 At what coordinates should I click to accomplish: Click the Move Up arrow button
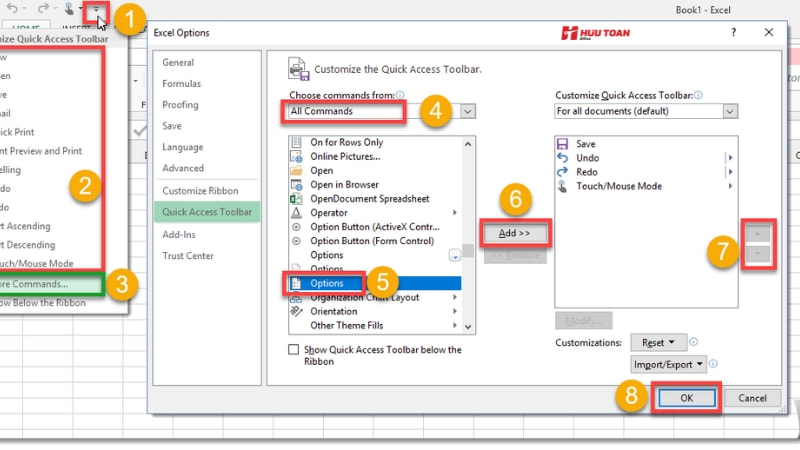pyautogui.click(x=758, y=234)
